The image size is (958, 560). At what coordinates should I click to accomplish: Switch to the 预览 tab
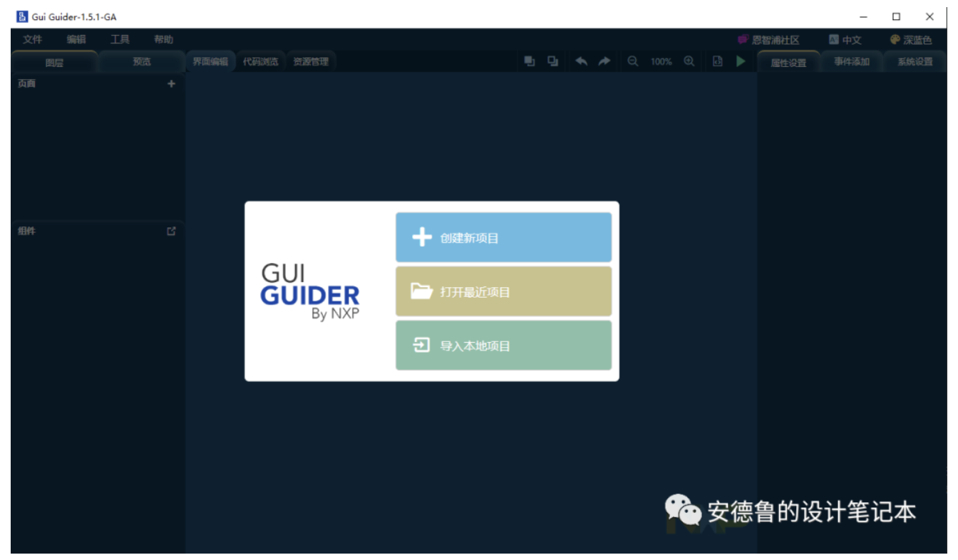142,62
